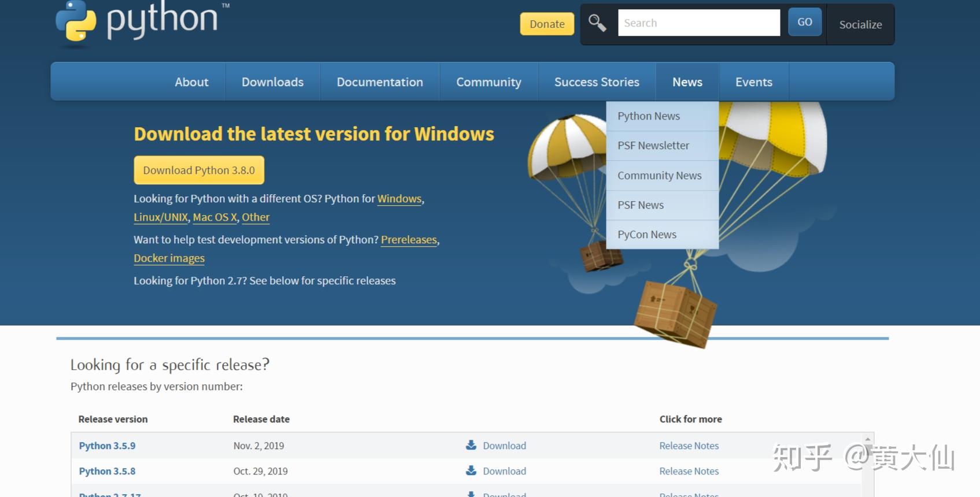Click the "Download the latest version for Windows" heading

[314, 134]
